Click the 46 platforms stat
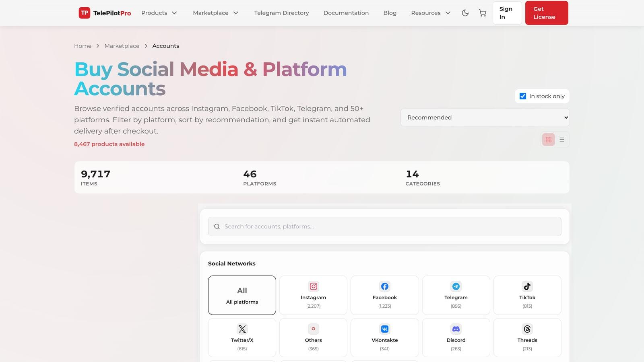The height and width of the screenshot is (362, 644). pyautogui.click(x=260, y=177)
